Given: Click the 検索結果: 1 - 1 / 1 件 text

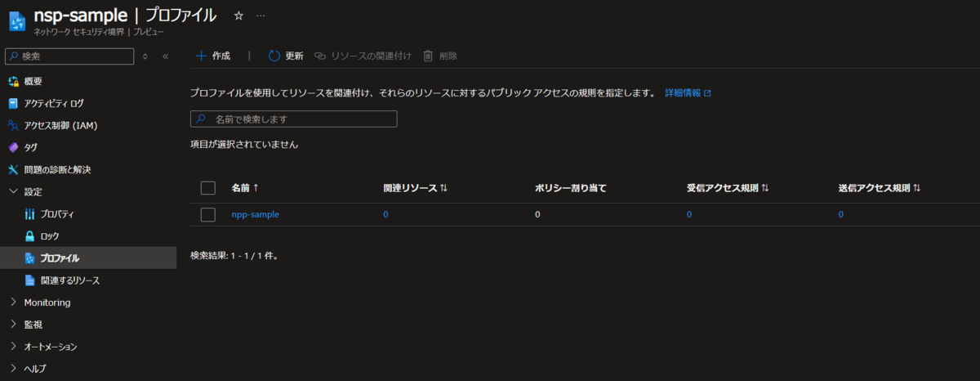Looking at the screenshot, I should click(235, 256).
